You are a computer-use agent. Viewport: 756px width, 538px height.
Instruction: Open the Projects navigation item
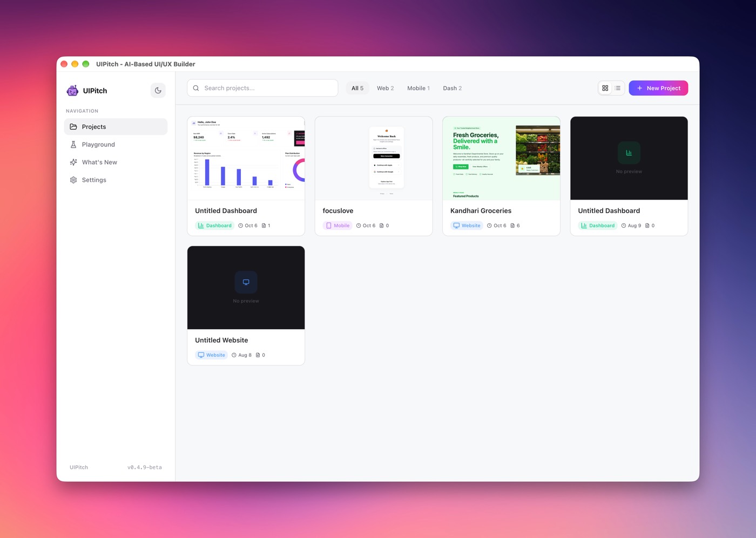click(116, 127)
